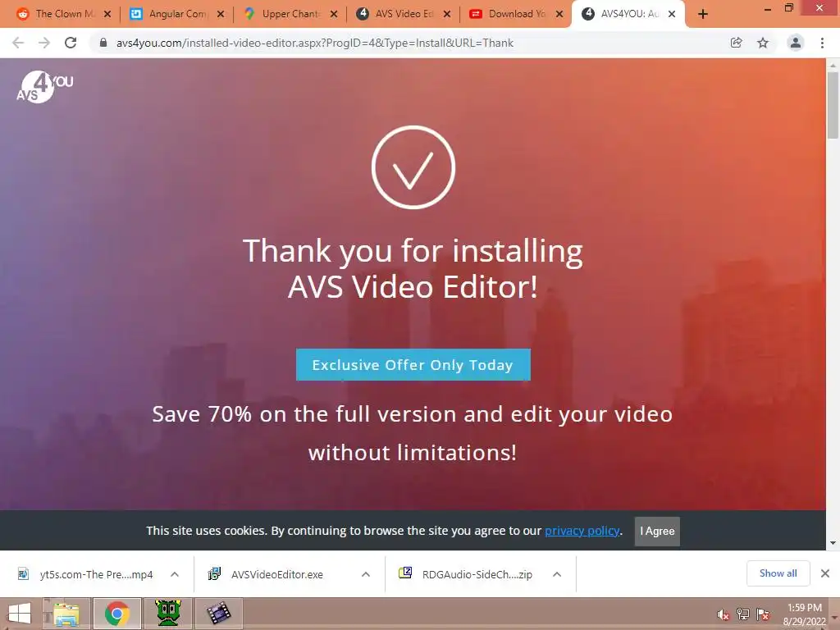
Task: Open film-reel video editor taskbar icon
Action: [218, 614]
